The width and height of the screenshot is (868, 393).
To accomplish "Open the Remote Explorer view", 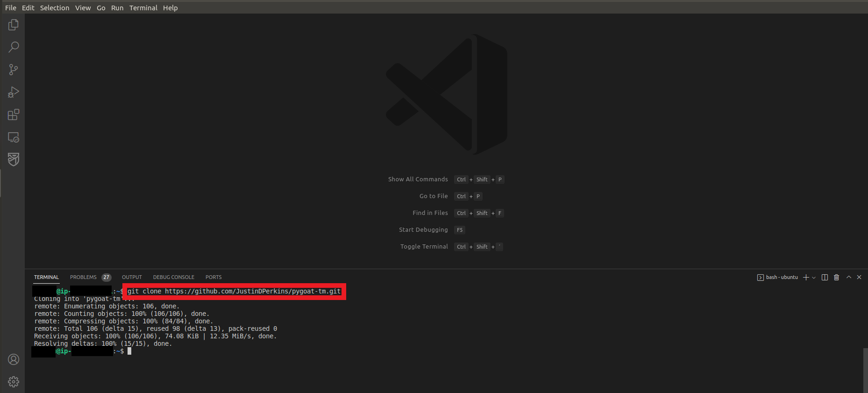I will coord(14,137).
